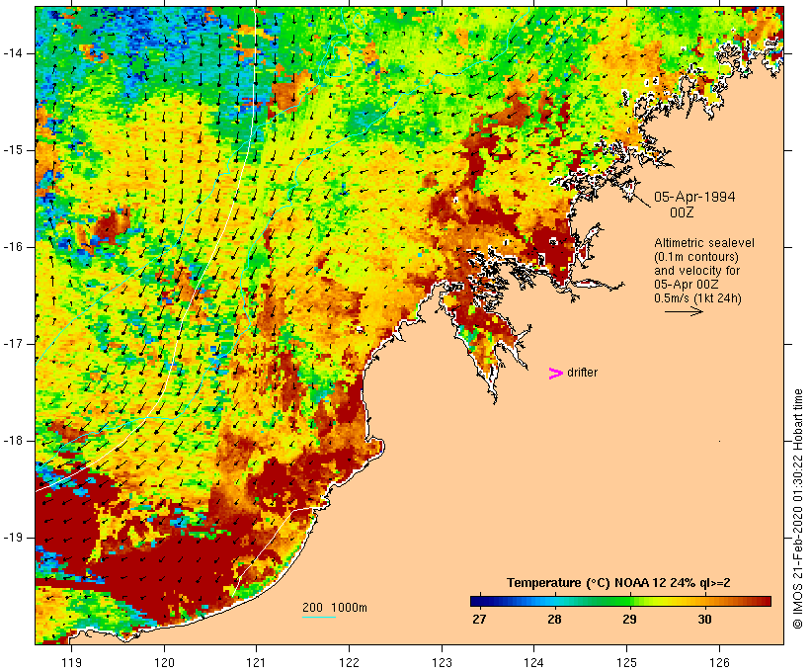Click the latitude axis label '-19'
Viewport: 810px width, 672px height.
(13, 538)
